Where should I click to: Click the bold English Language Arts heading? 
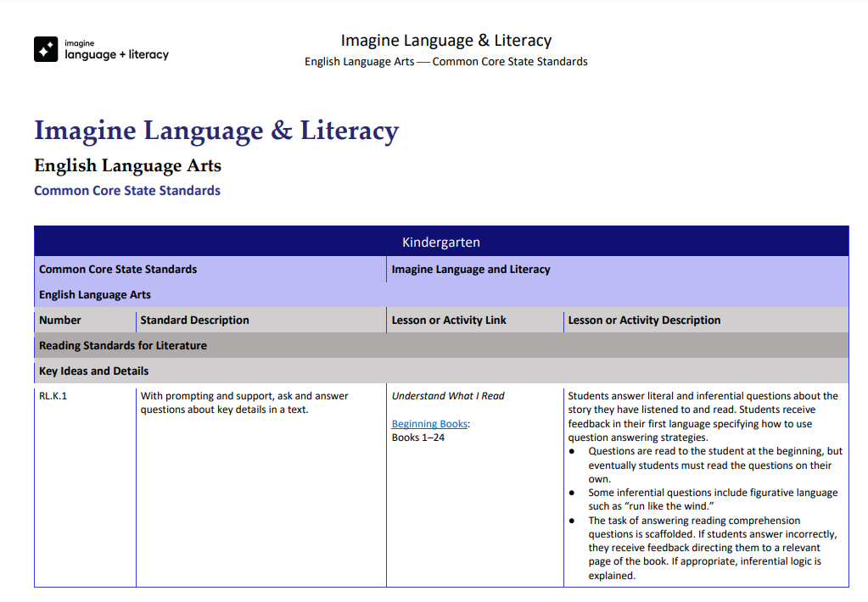[127, 165]
